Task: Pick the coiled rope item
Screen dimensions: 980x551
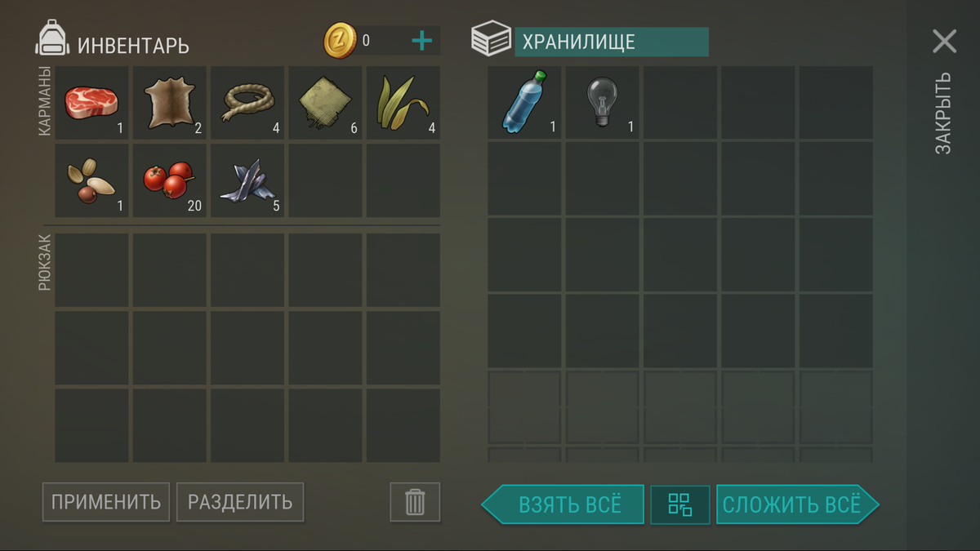Action: pos(247,103)
